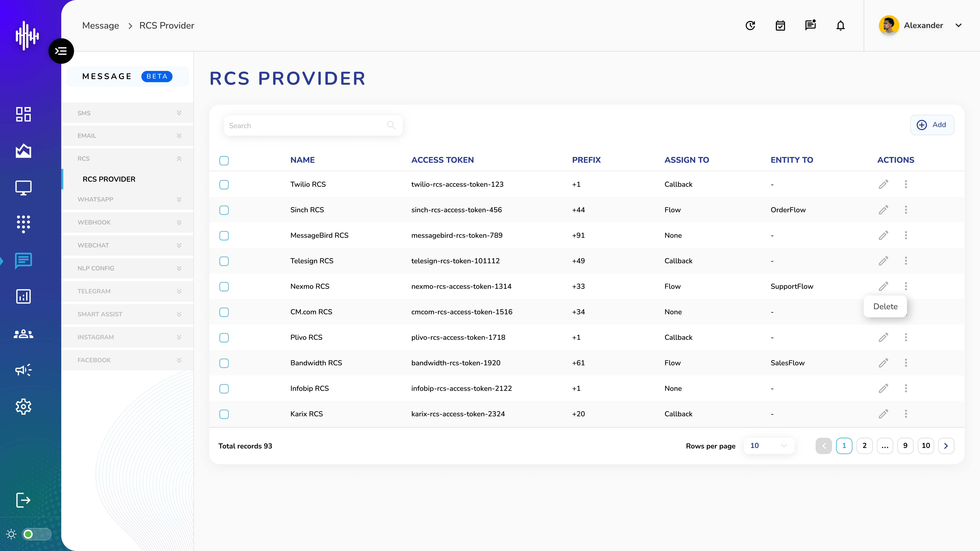Check the Bandwidth RCS row checkbox

224,363
